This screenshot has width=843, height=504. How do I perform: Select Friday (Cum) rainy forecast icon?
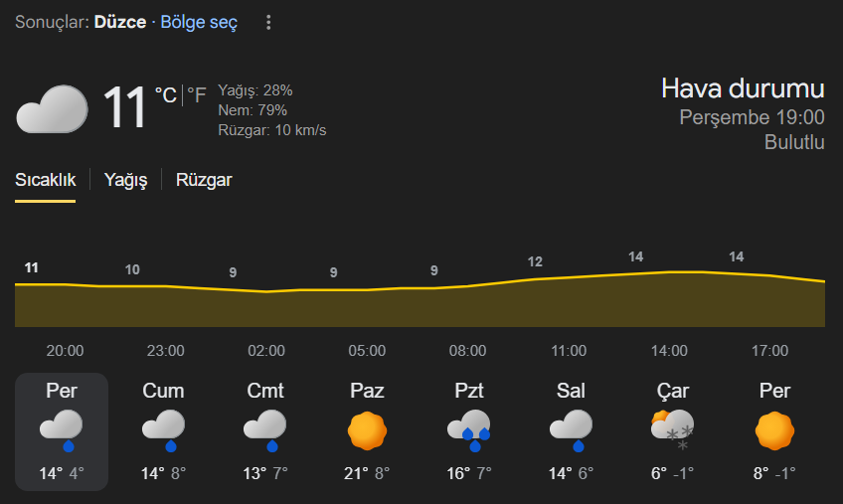tap(163, 428)
